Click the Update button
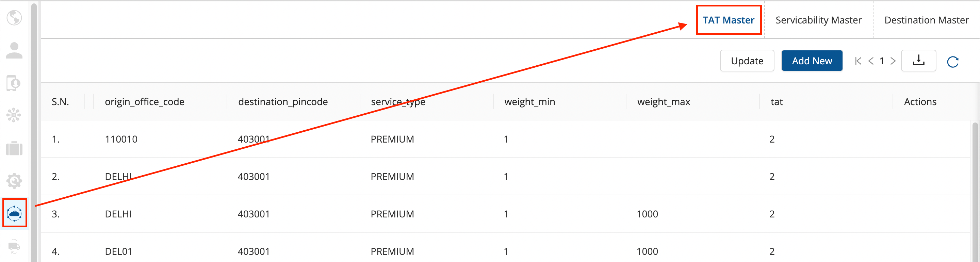The width and height of the screenshot is (980, 262). tap(747, 61)
